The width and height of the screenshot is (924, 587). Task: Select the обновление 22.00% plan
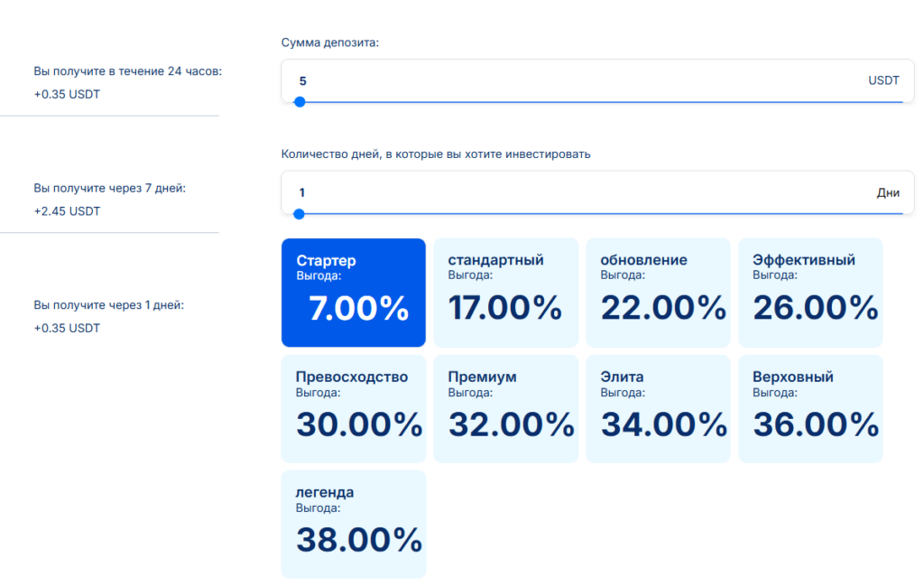pyautogui.click(x=658, y=293)
